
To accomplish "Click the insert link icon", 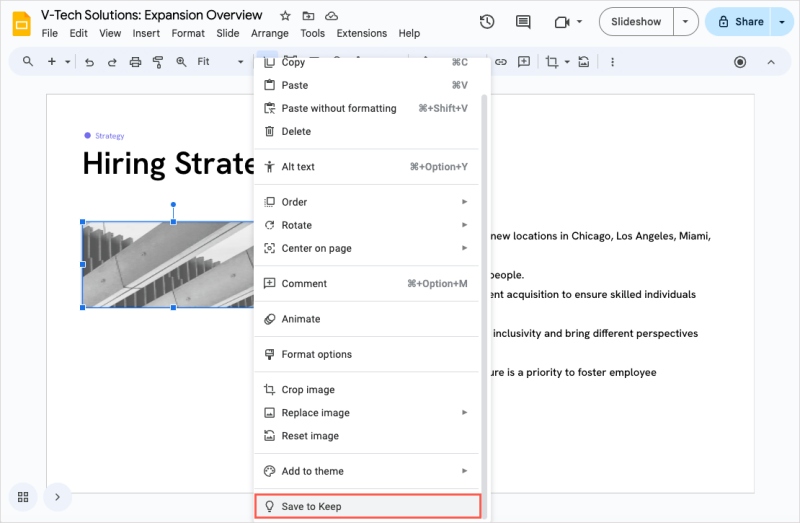I will (x=501, y=62).
